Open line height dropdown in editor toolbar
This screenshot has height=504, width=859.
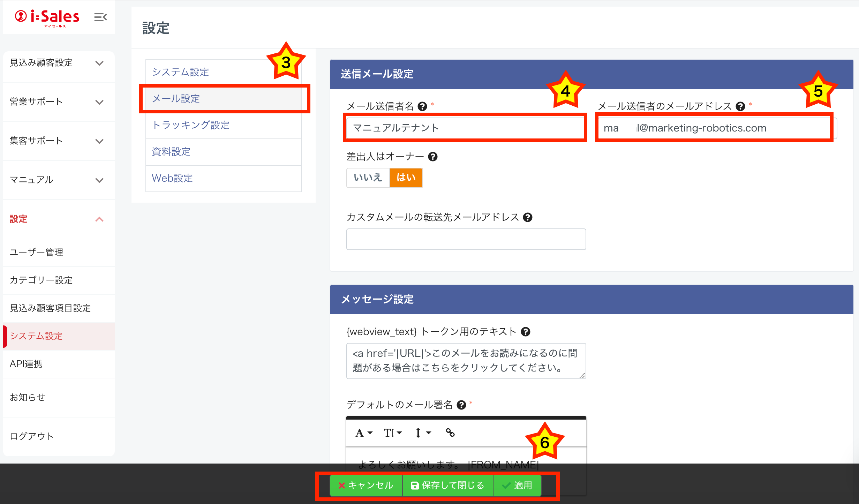click(x=423, y=433)
